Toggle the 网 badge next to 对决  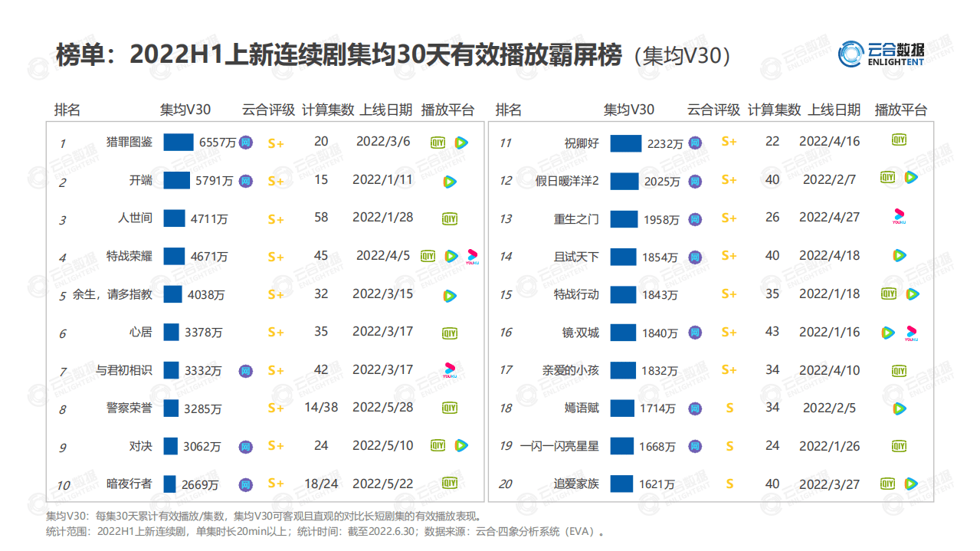tap(245, 445)
